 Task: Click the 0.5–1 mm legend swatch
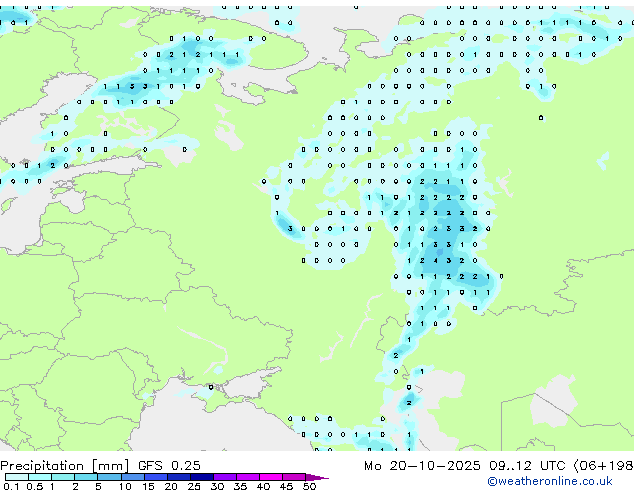click(40, 477)
